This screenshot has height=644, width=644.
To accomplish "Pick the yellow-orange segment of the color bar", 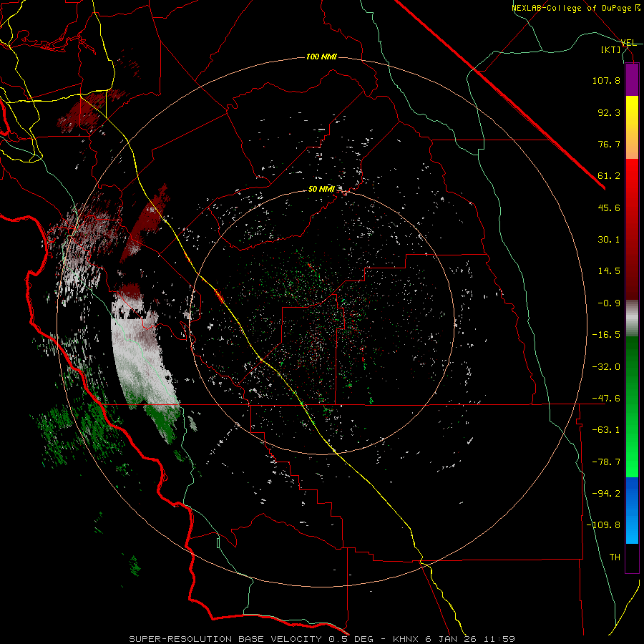I will coord(632,127).
